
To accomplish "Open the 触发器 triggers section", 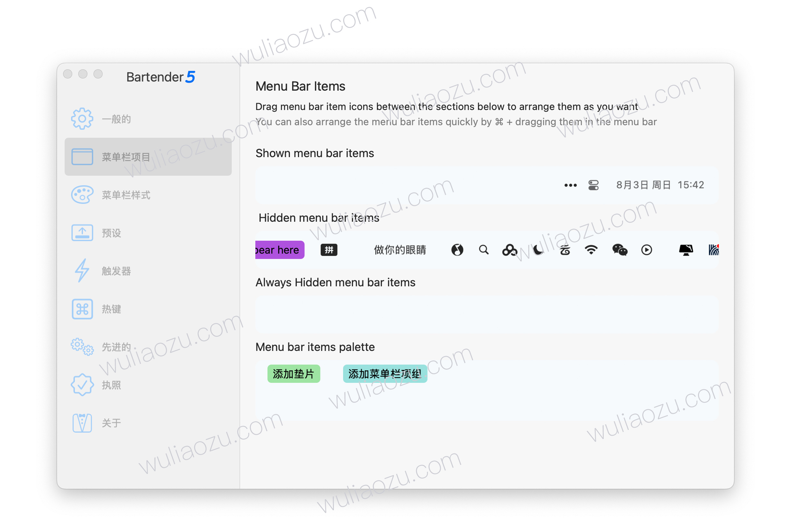I will pyautogui.click(x=148, y=271).
